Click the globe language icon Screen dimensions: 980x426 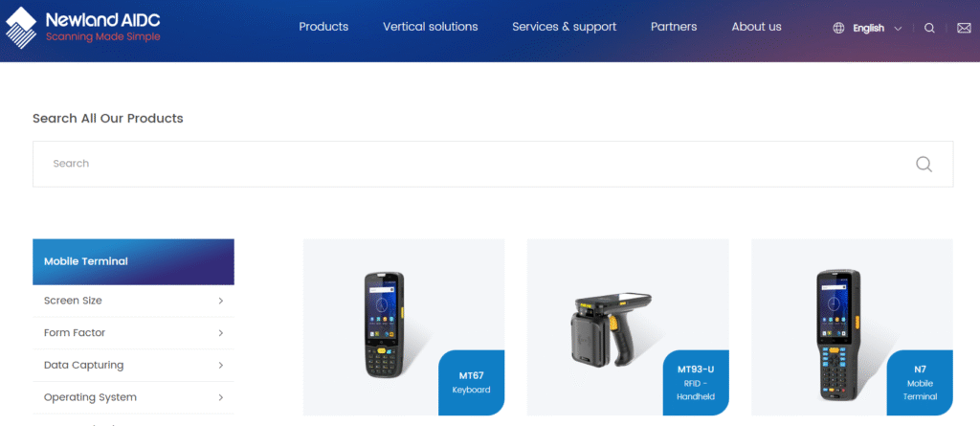tap(838, 28)
